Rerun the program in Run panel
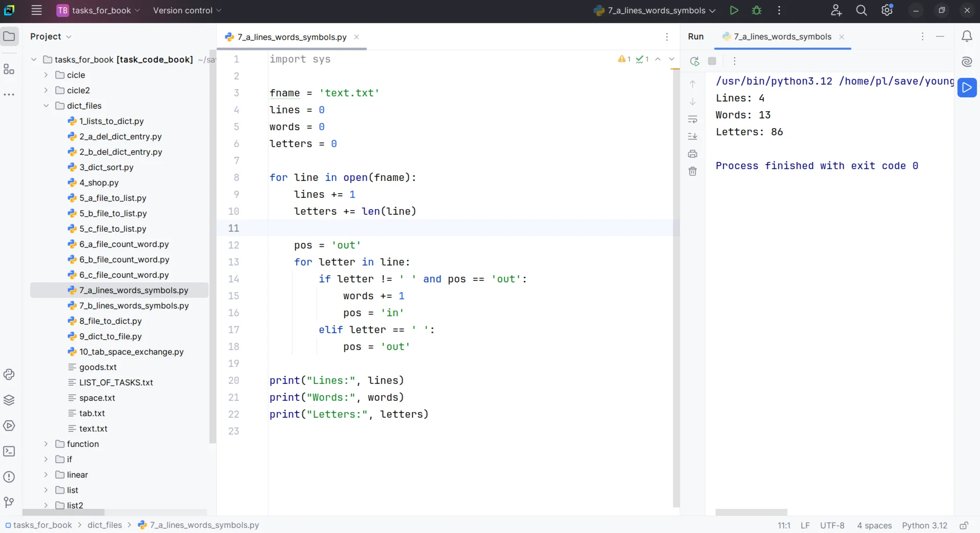This screenshot has width=980, height=533. click(694, 61)
